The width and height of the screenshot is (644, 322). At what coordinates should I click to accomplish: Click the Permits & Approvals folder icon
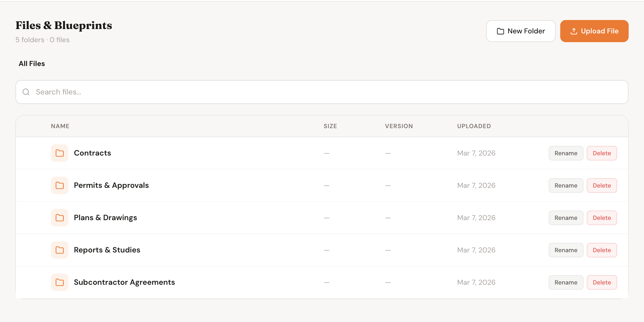click(x=59, y=185)
